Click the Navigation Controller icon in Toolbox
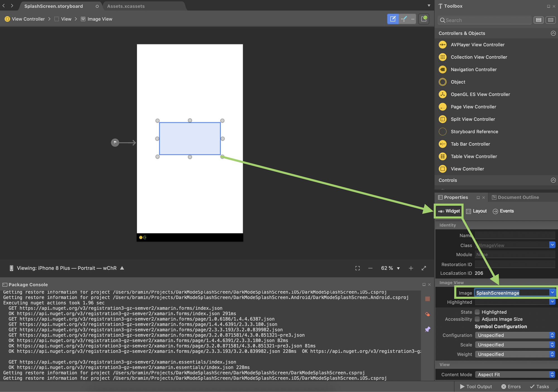 (x=442, y=69)
